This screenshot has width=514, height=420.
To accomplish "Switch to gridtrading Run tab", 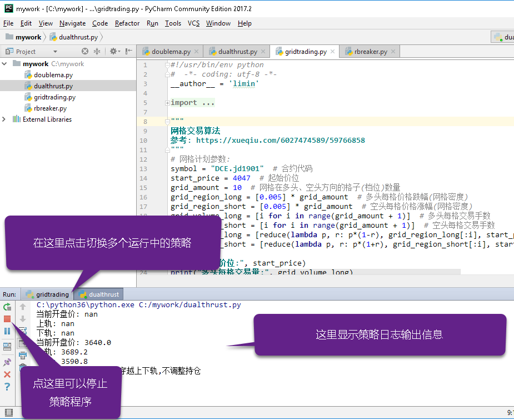I will click(x=48, y=294).
